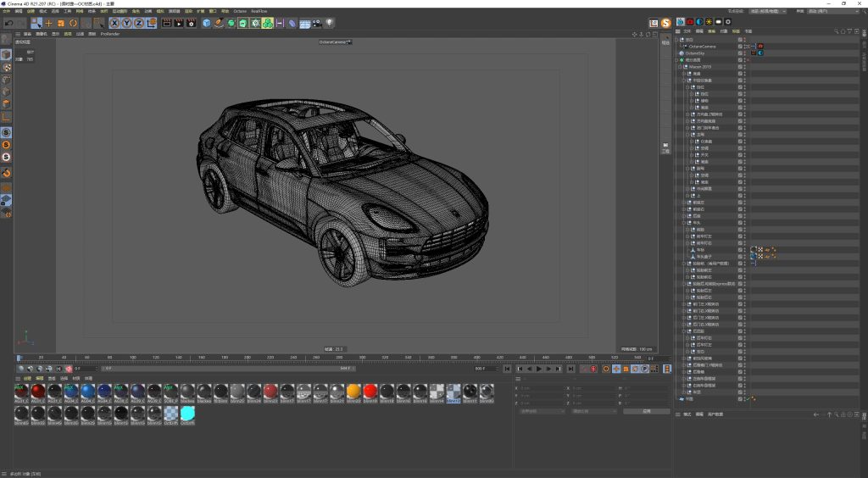Screen dimensions: 868x478
Task: Toggle layer checkbox for Macan 2015 object
Action: click(740, 66)
